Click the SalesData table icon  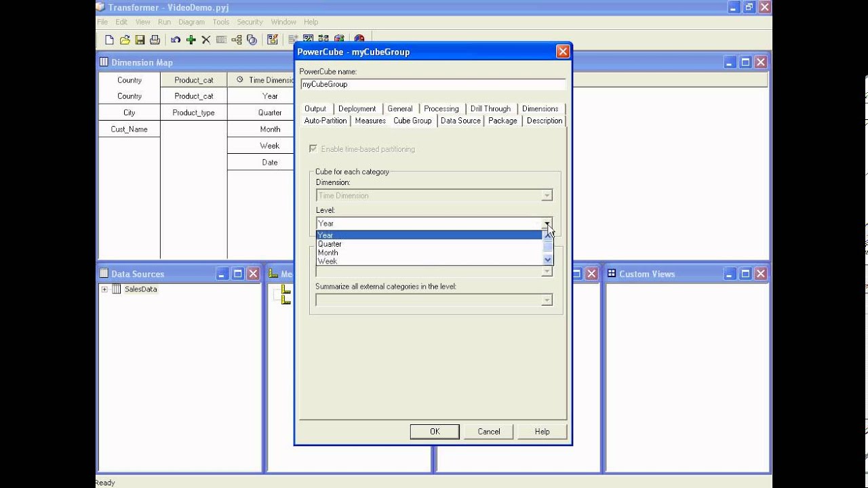(x=117, y=289)
